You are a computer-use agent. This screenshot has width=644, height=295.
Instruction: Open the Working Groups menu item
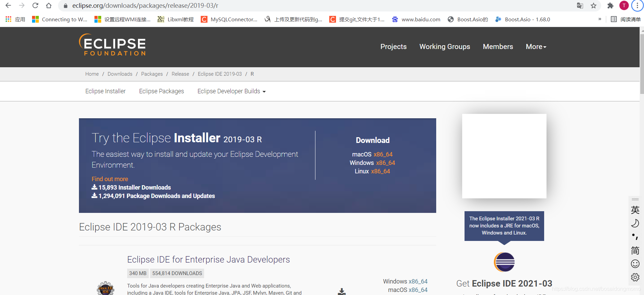coord(445,47)
